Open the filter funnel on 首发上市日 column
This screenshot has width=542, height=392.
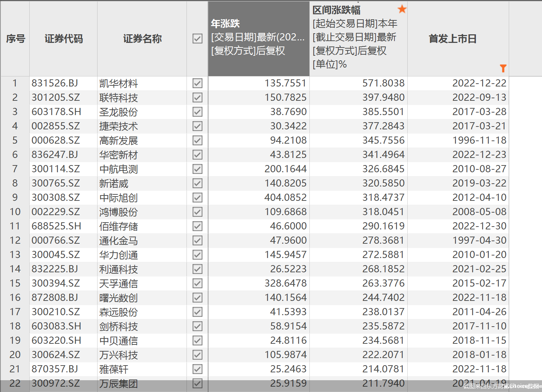[503, 68]
